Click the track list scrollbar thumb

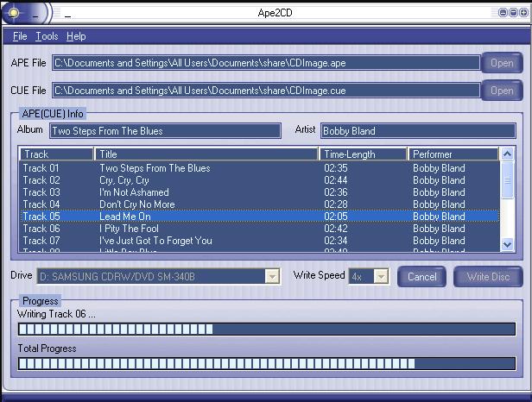pyautogui.click(x=507, y=180)
